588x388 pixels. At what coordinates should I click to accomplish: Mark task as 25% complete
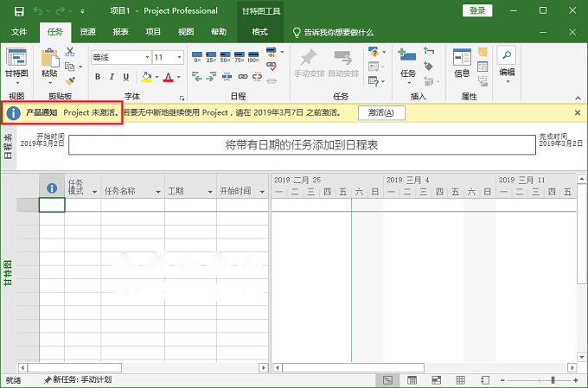[211, 57]
